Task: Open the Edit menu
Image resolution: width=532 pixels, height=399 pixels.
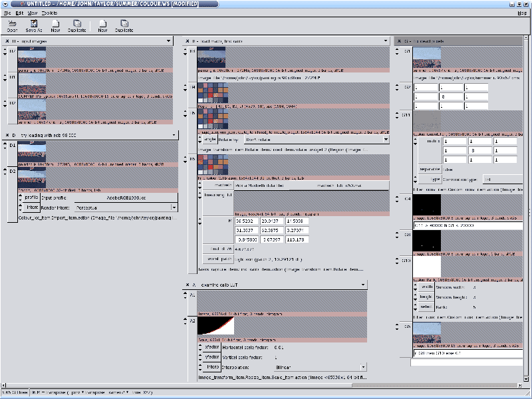Action: tap(19, 13)
